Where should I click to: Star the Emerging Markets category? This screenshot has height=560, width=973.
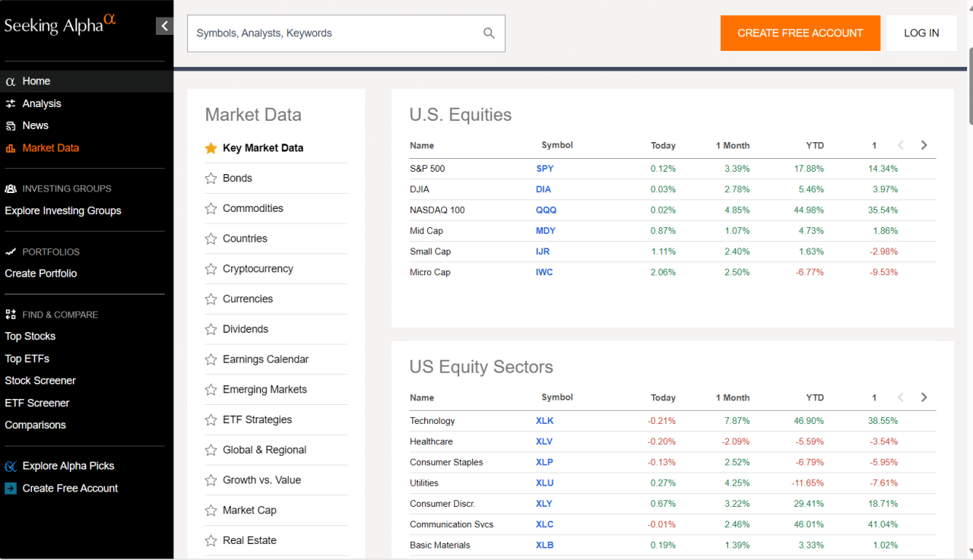pos(211,390)
